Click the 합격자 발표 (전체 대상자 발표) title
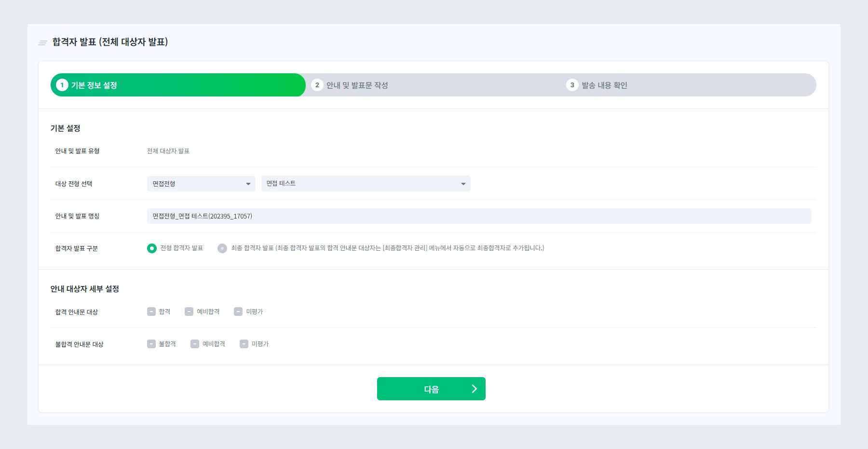This screenshot has width=868, height=449. 110,42
